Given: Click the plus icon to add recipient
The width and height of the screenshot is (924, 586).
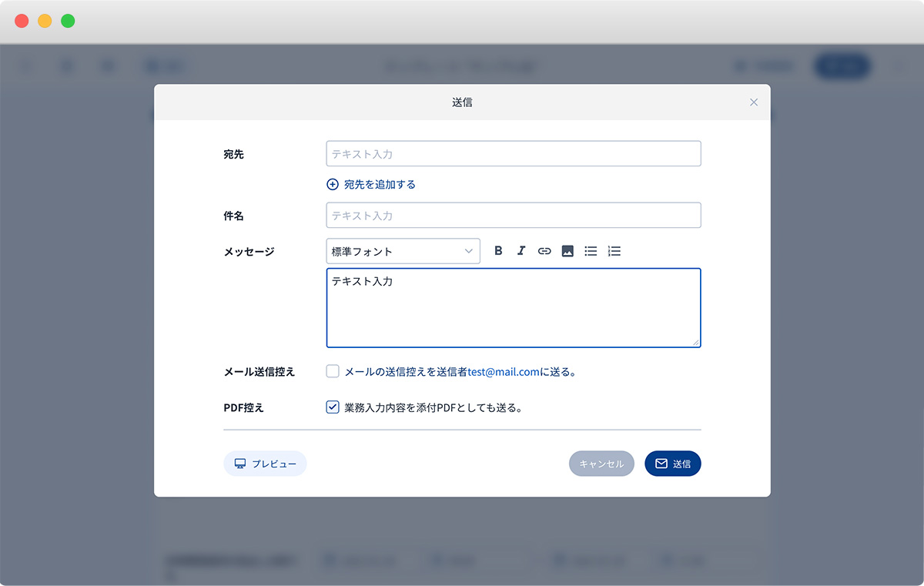Looking at the screenshot, I should point(333,185).
